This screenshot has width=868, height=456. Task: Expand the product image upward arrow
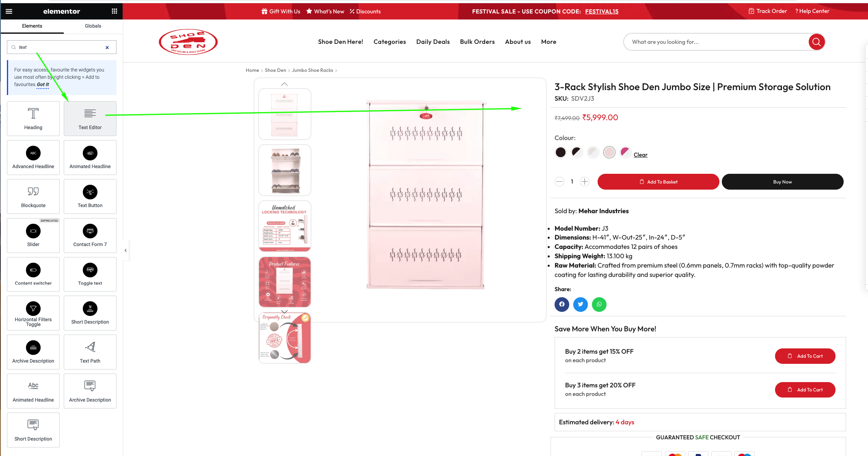pos(284,84)
